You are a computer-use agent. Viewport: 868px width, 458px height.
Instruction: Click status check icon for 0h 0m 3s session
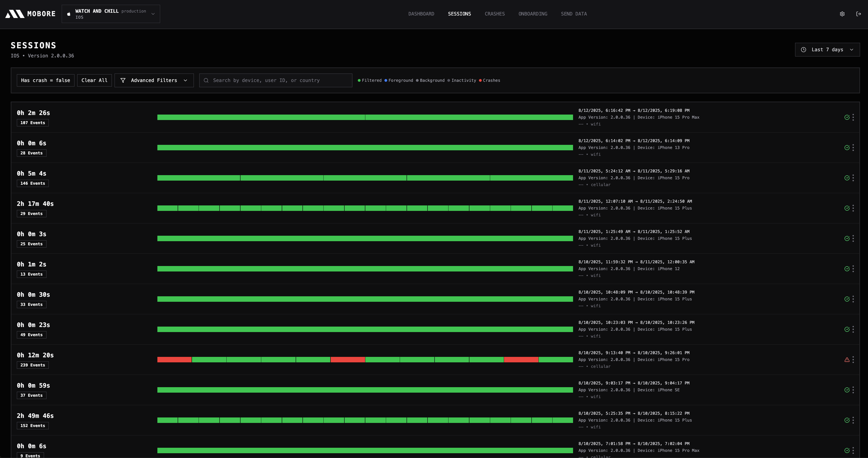847,239
